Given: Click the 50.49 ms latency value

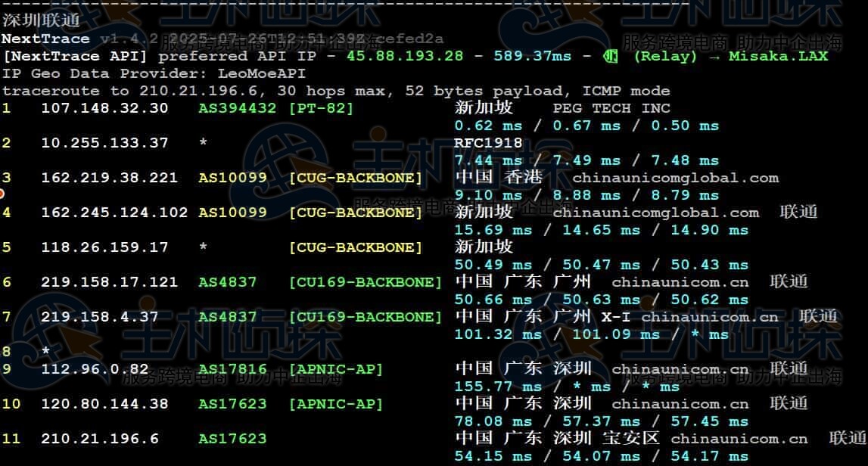Looking at the screenshot, I should point(493,265).
